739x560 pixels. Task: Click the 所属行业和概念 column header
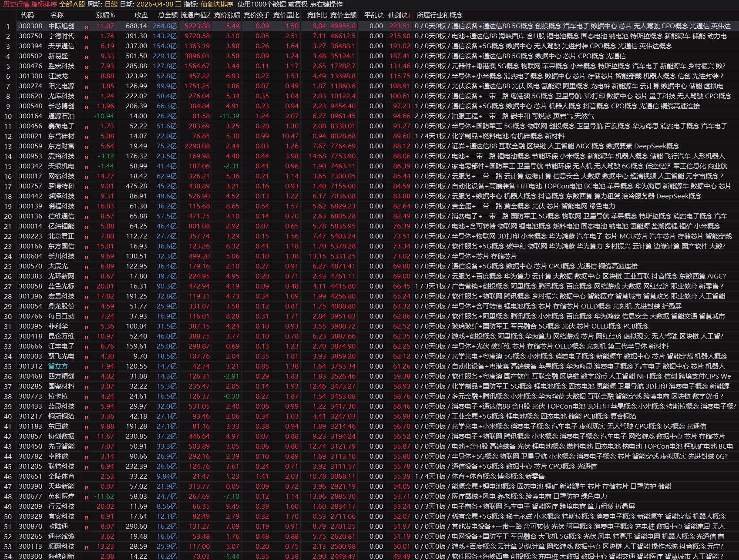tap(440, 15)
